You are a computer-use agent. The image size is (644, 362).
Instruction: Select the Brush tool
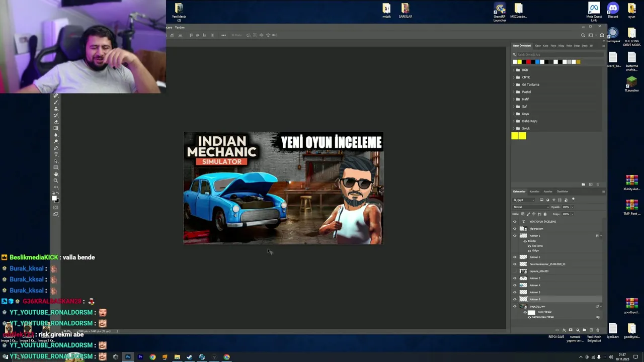pos(56,102)
